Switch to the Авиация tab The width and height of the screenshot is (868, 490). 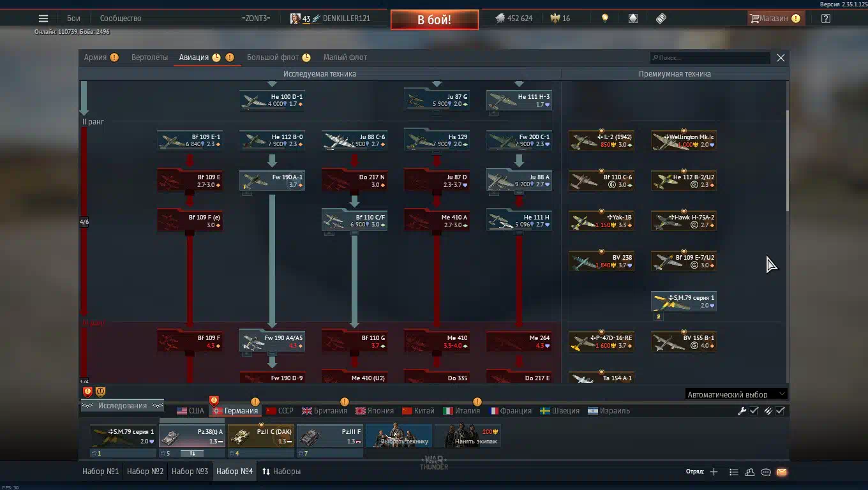(x=206, y=57)
